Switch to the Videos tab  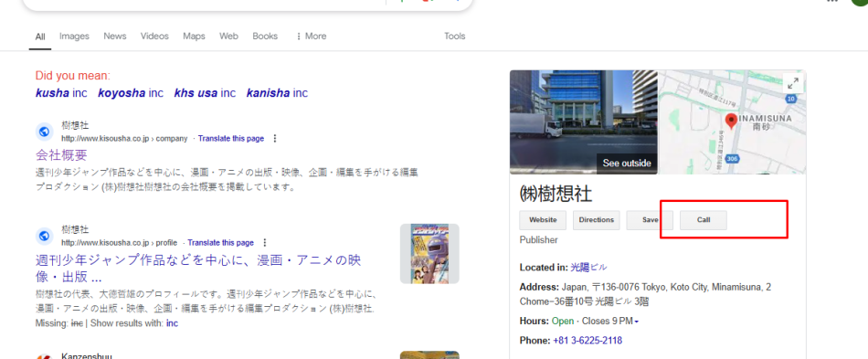(154, 36)
